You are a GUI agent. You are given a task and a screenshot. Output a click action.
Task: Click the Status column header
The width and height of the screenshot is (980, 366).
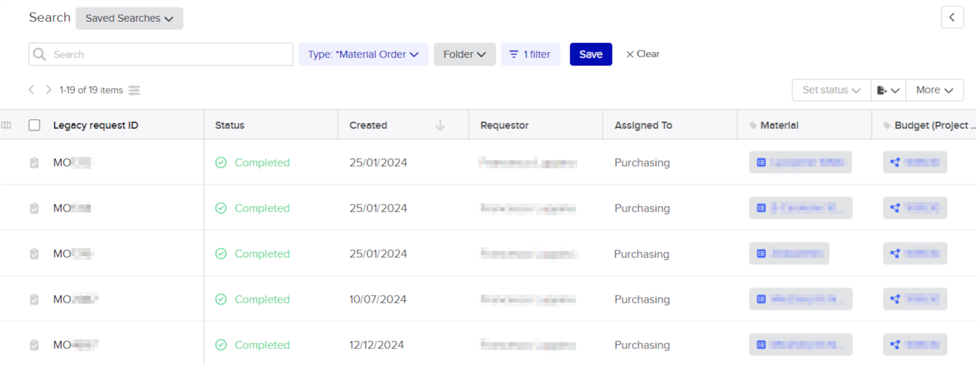click(230, 125)
